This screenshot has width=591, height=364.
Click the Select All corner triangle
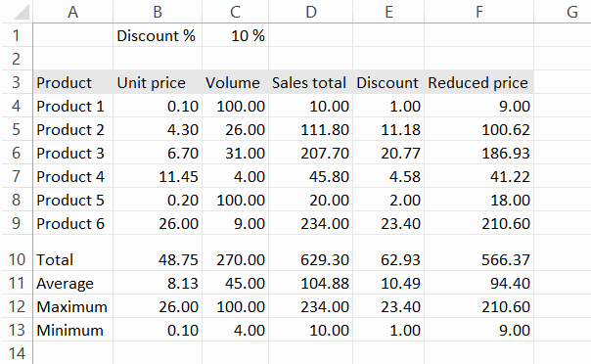22,12
